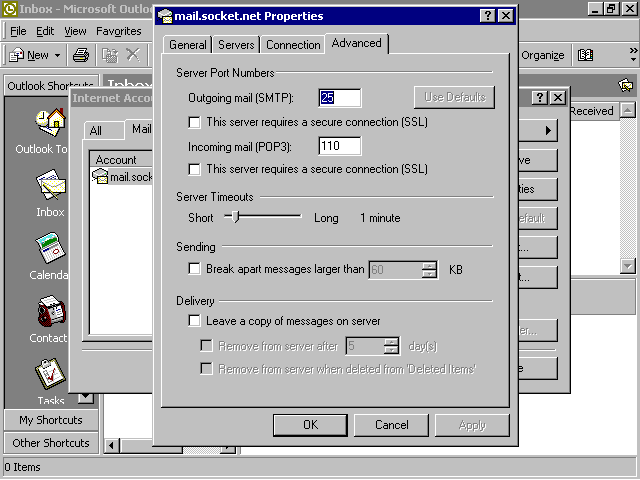This screenshot has height=480, width=640.
Task: Open the New item dropdown arrow
Action: [58, 55]
